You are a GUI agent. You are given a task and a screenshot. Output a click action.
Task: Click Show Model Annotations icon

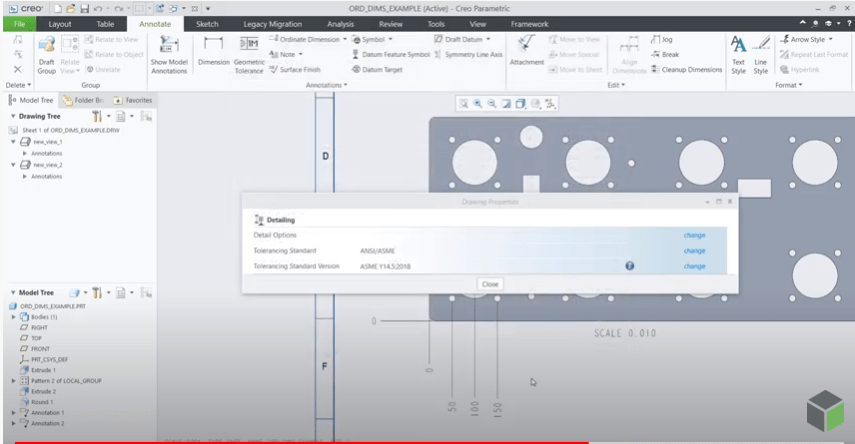coord(169,47)
